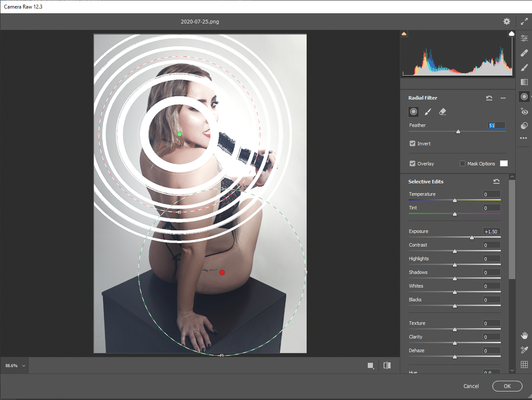Viewport: 532px width, 400px height.
Task: Toggle the grid overlay icon
Action: [x=524, y=365]
